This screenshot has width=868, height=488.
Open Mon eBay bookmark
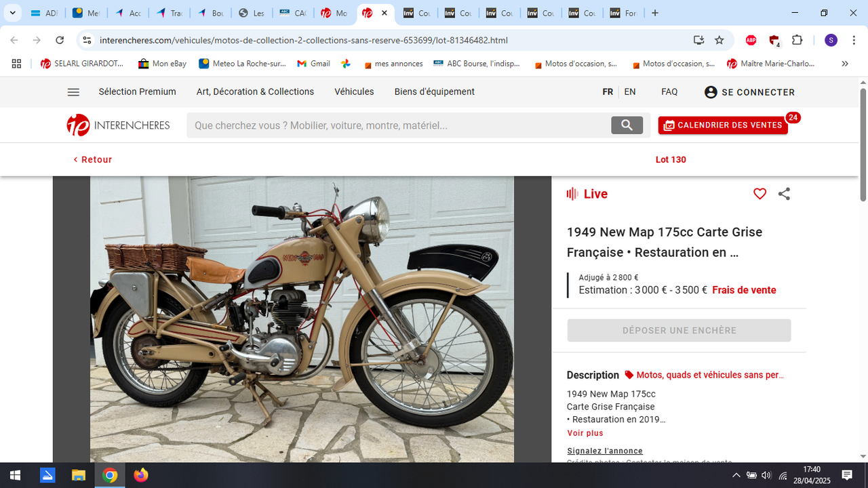click(x=162, y=64)
